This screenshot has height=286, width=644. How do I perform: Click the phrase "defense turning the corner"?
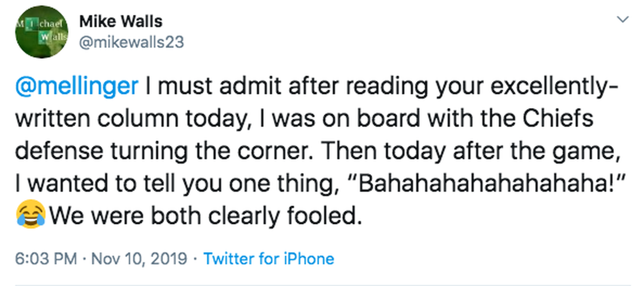154,151
